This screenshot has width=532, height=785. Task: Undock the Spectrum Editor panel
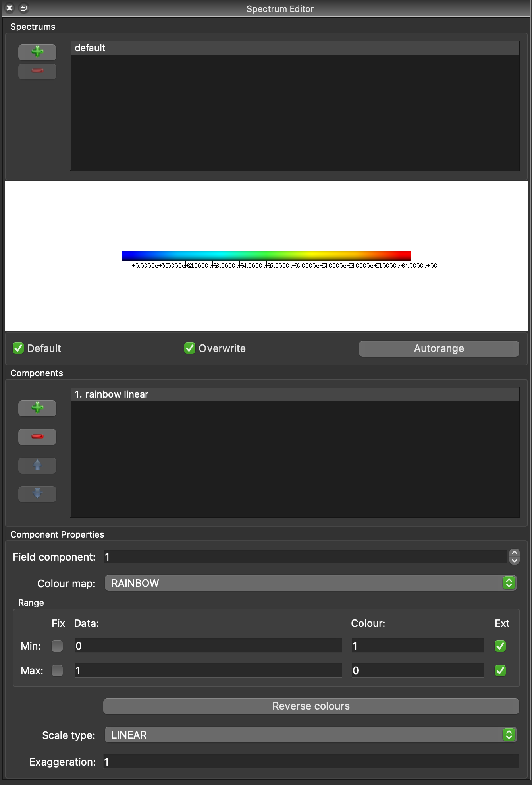click(x=24, y=8)
